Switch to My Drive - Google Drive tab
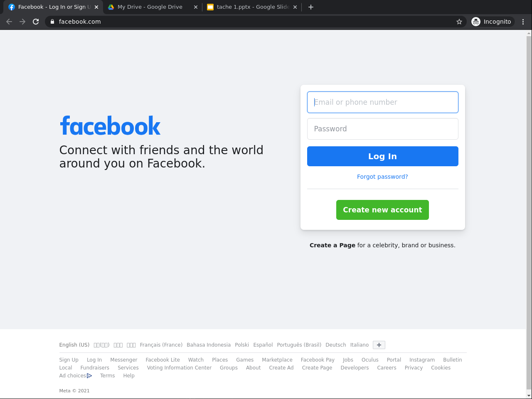This screenshot has width=532, height=399. (x=153, y=7)
